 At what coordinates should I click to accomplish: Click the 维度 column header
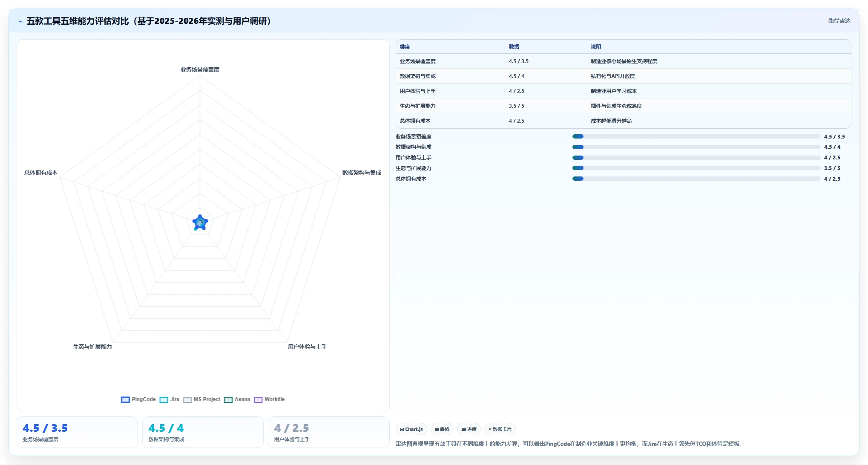point(405,47)
